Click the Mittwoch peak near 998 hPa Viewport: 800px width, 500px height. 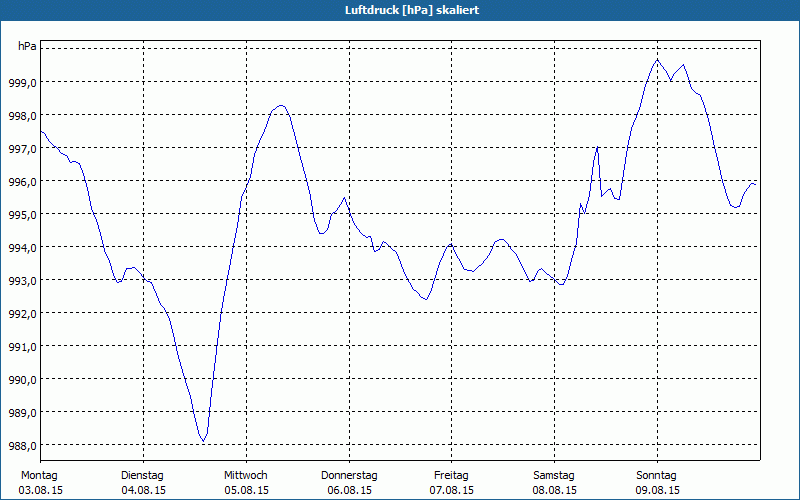click(x=281, y=105)
